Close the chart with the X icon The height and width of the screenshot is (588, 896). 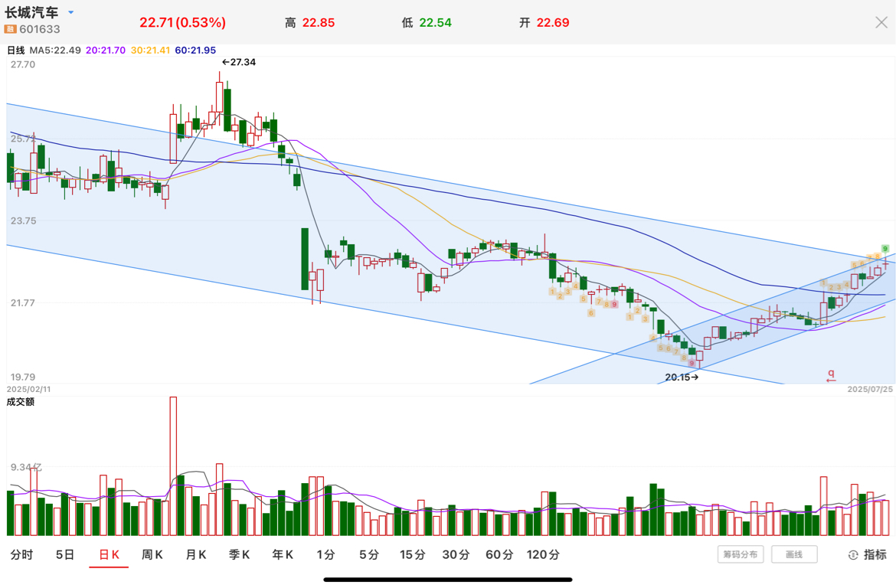pyautogui.click(x=881, y=22)
